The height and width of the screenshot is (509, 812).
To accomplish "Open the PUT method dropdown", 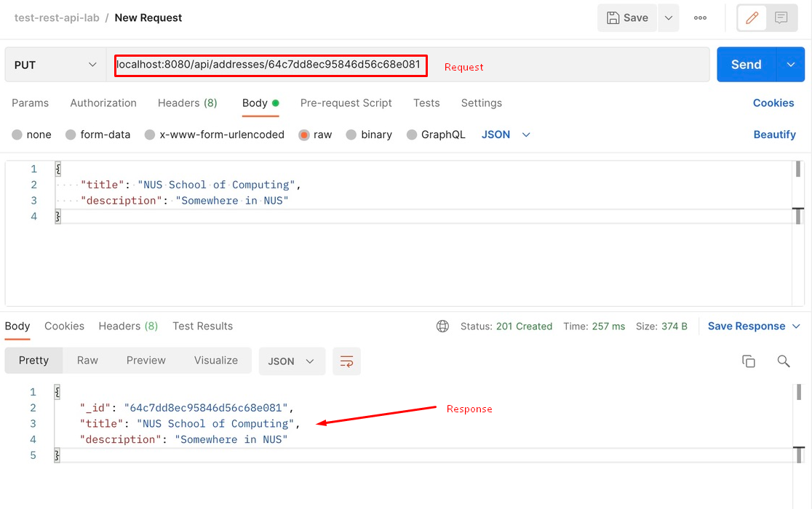I will click(x=55, y=64).
